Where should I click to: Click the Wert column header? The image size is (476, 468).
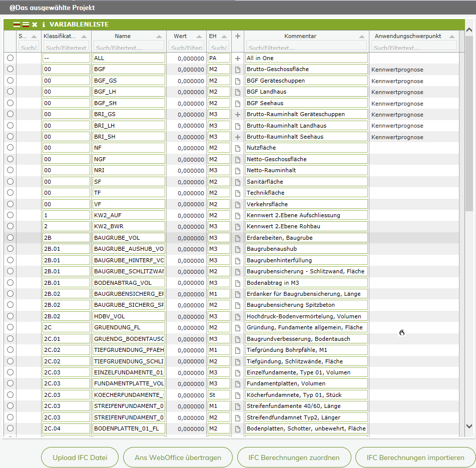pyautogui.click(x=180, y=36)
